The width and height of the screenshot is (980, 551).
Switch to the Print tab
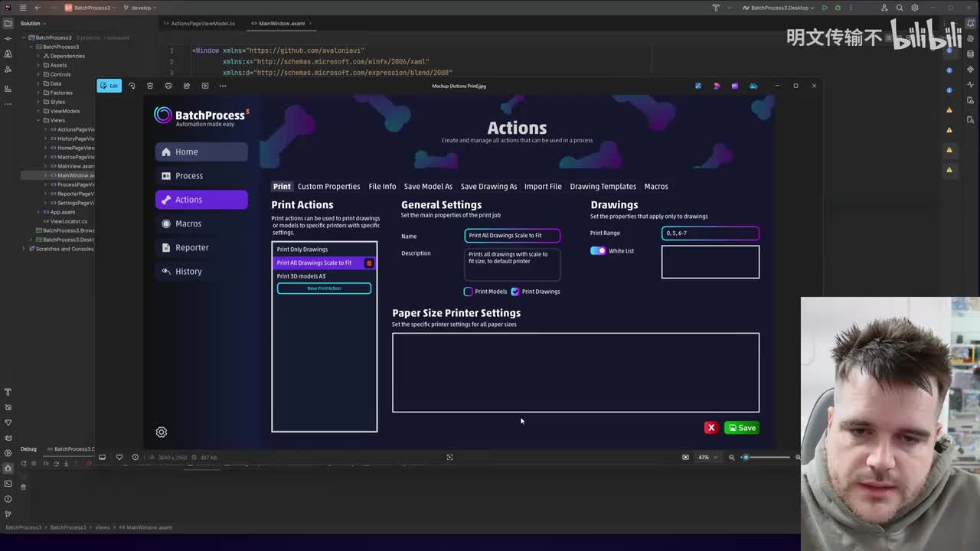(282, 187)
